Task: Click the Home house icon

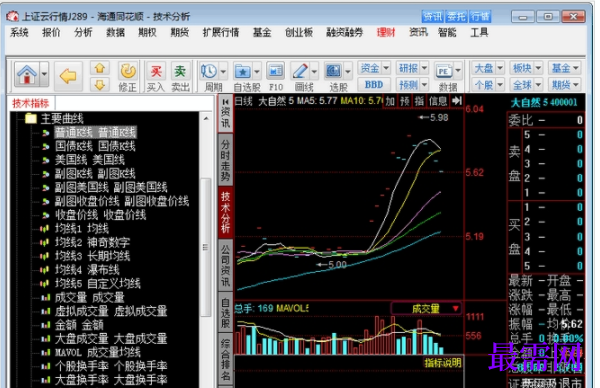Action: (27, 74)
